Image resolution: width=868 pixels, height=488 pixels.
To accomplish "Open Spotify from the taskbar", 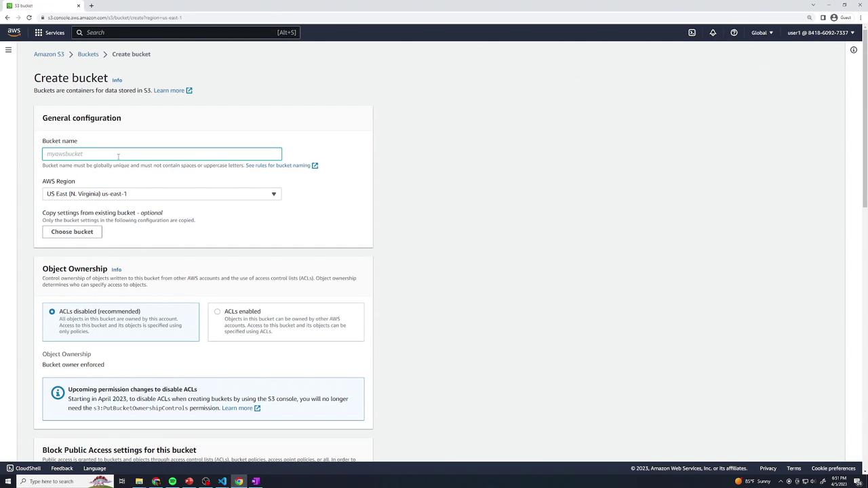I will (x=172, y=481).
